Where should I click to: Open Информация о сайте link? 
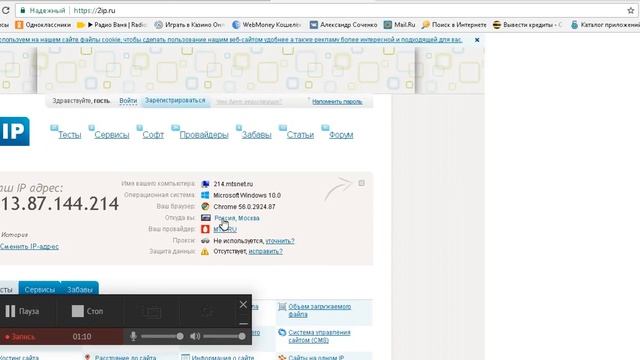223,357
